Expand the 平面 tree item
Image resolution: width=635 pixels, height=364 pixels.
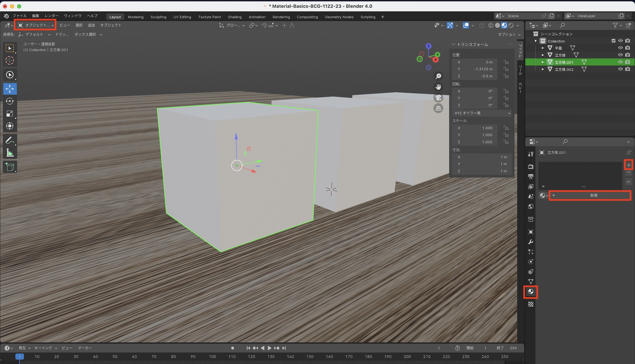pyautogui.click(x=543, y=48)
